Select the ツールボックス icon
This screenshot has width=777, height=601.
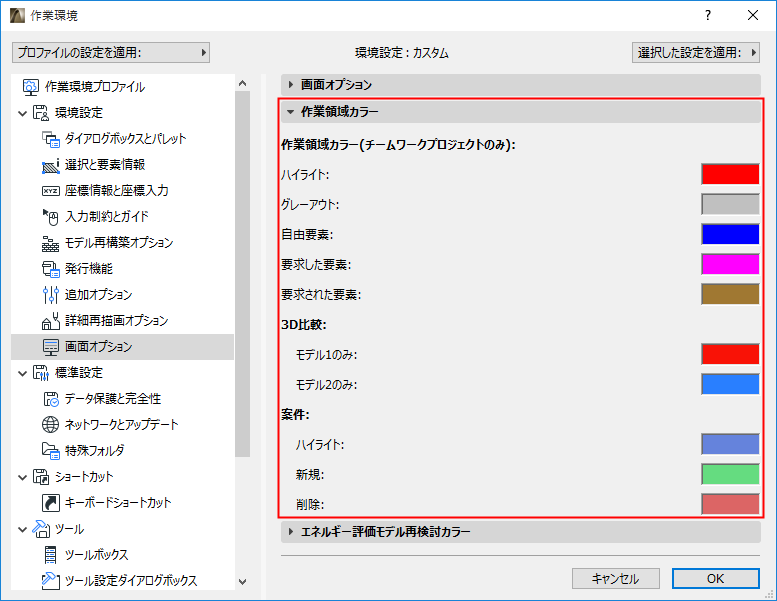tap(51, 554)
